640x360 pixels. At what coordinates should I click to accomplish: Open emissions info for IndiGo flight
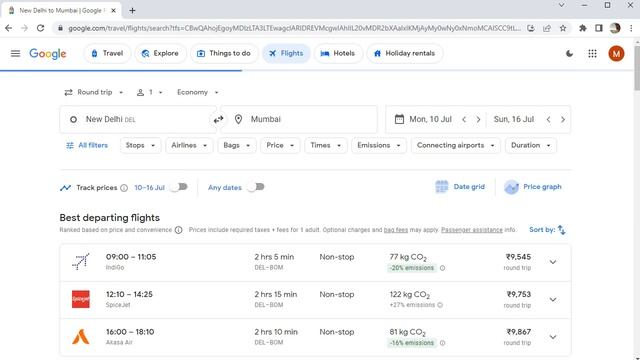[x=442, y=268]
